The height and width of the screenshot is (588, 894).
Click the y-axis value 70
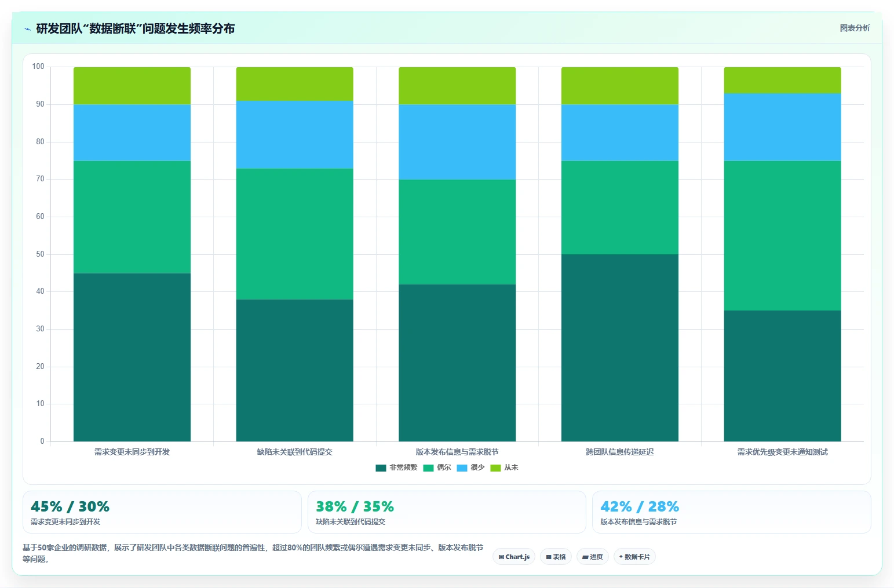pos(40,179)
